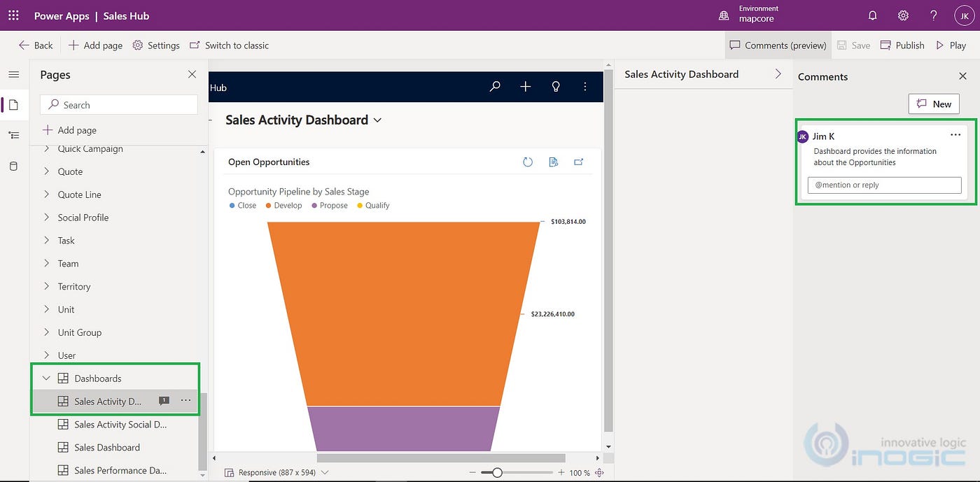Click comment badge on Sales Activity D...
This screenshot has width=980, height=482.
tap(164, 401)
